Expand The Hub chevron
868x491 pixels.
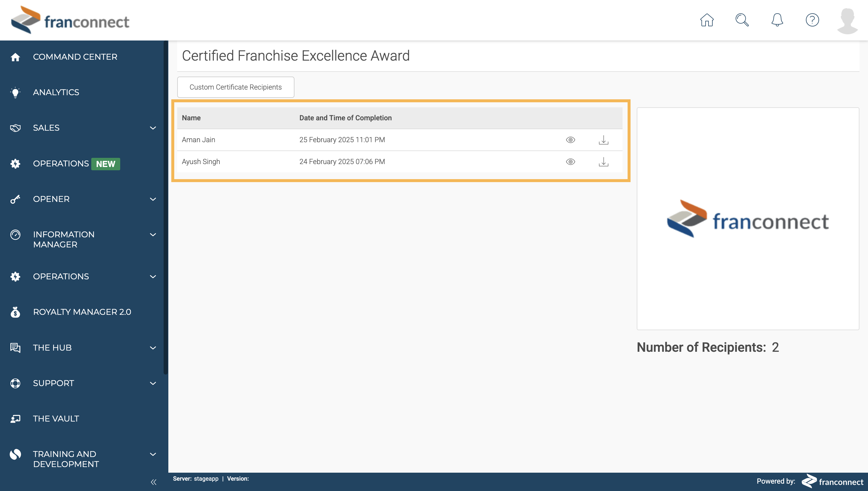[153, 348]
